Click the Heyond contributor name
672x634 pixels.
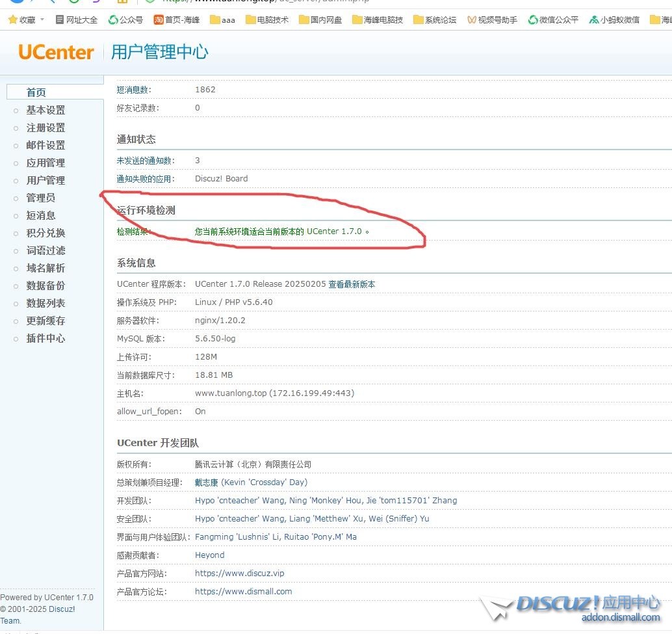click(x=209, y=555)
